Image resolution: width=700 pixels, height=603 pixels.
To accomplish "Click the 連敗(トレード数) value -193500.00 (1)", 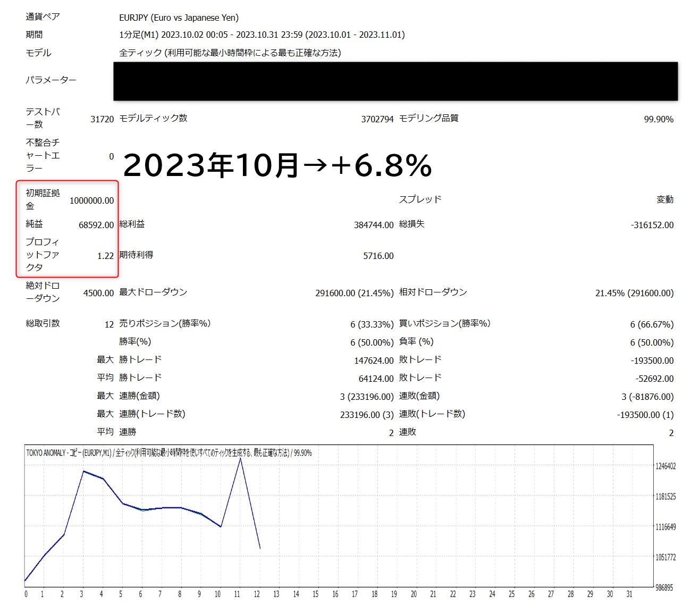I will (x=645, y=415).
